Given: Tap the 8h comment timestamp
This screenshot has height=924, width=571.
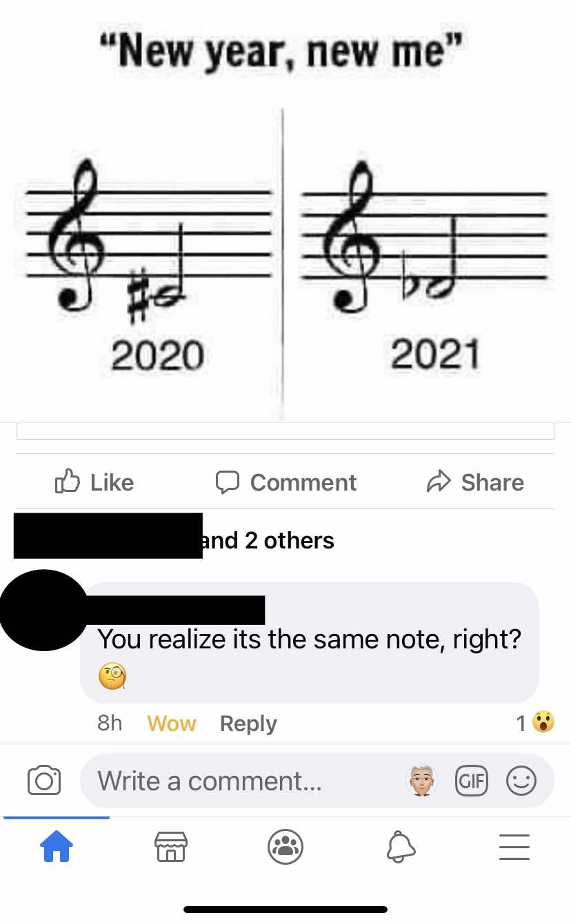Looking at the screenshot, I should (110, 723).
